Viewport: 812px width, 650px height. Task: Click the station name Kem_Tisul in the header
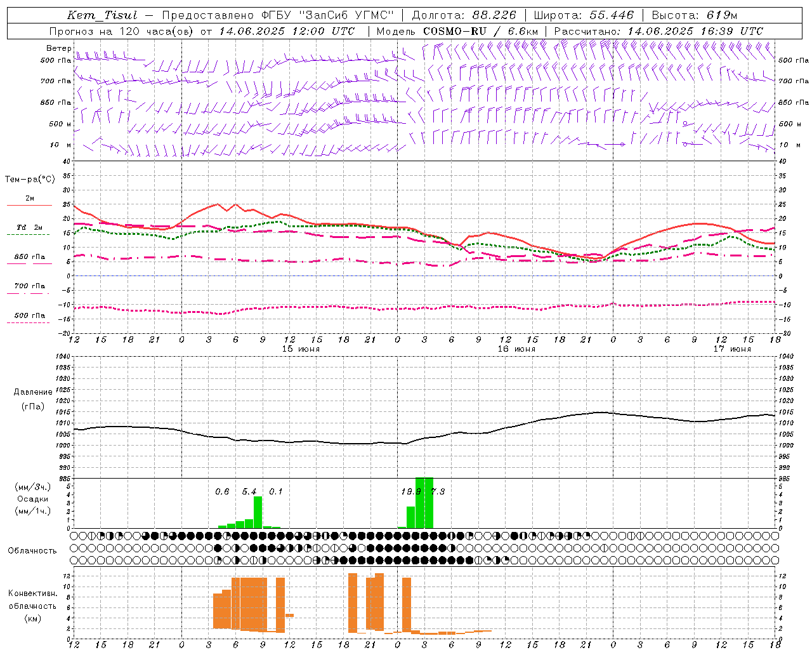tap(102, 15)
